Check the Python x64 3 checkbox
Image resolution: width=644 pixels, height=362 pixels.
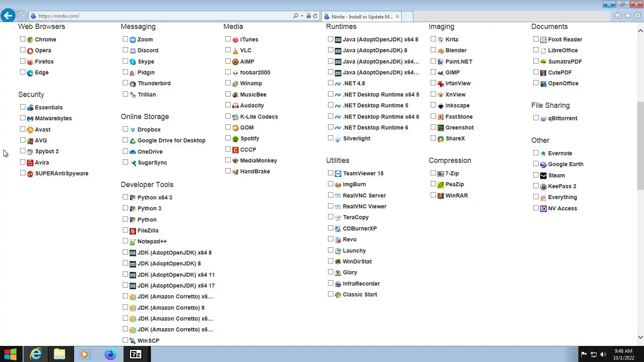[126, 197]
